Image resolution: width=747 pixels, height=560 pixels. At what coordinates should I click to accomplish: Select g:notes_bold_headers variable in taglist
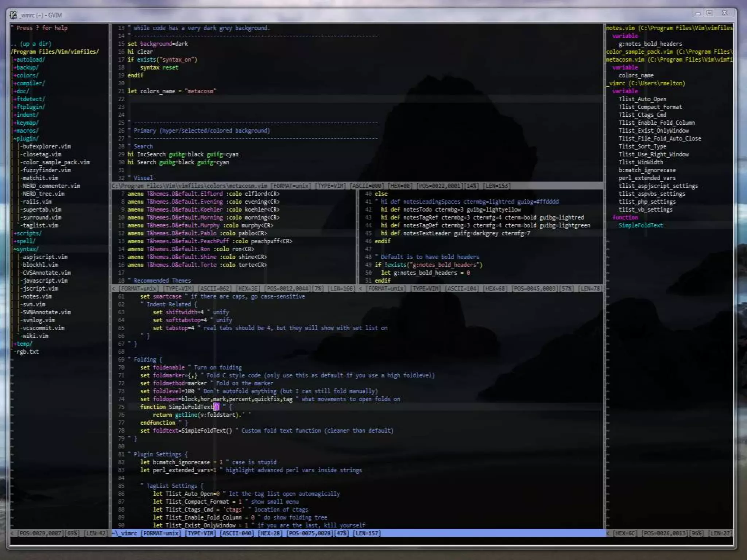[650, 44]
